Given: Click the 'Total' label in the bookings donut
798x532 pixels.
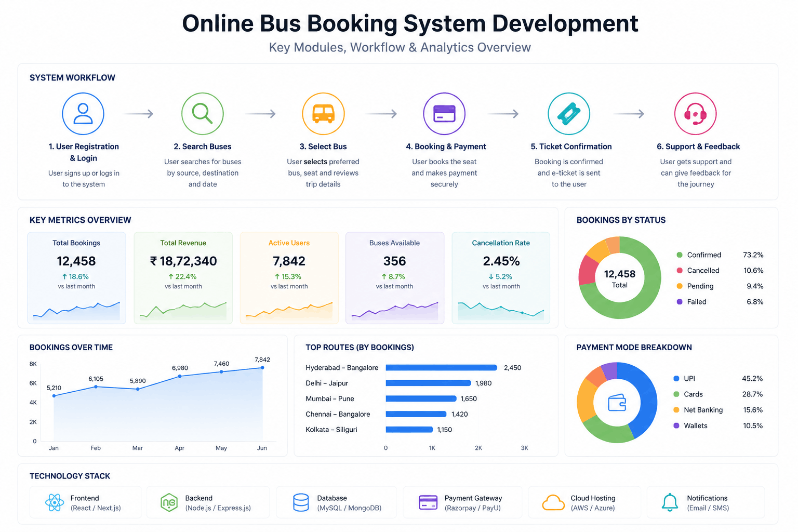Looking at the screenshot, I should (x=619, y=285).
